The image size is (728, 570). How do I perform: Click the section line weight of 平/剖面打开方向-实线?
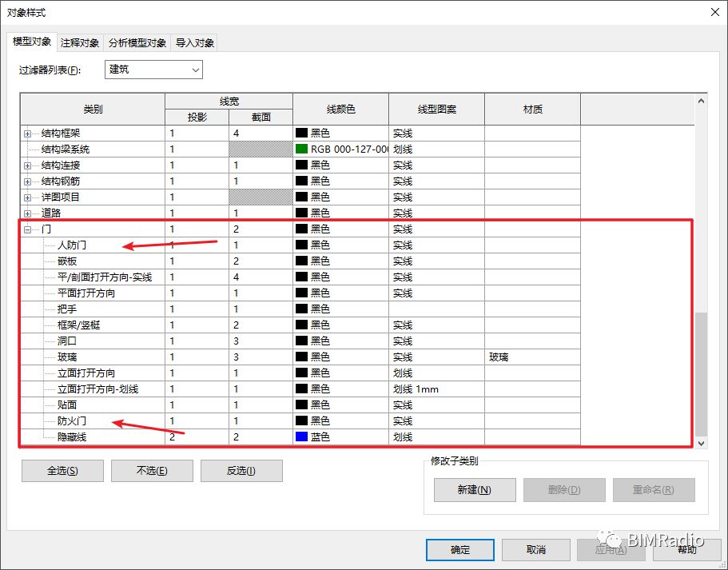pos(261,277)
